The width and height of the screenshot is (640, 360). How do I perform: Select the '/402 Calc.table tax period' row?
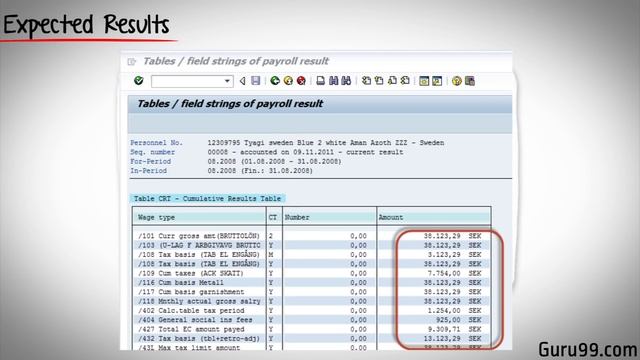tap(311, 311)
